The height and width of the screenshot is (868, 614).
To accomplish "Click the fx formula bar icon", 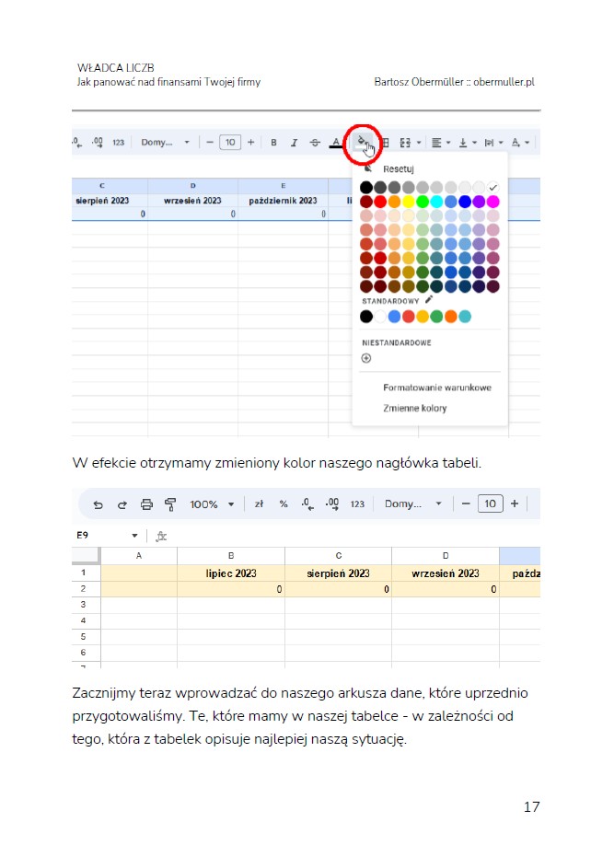I will [161, 536].
